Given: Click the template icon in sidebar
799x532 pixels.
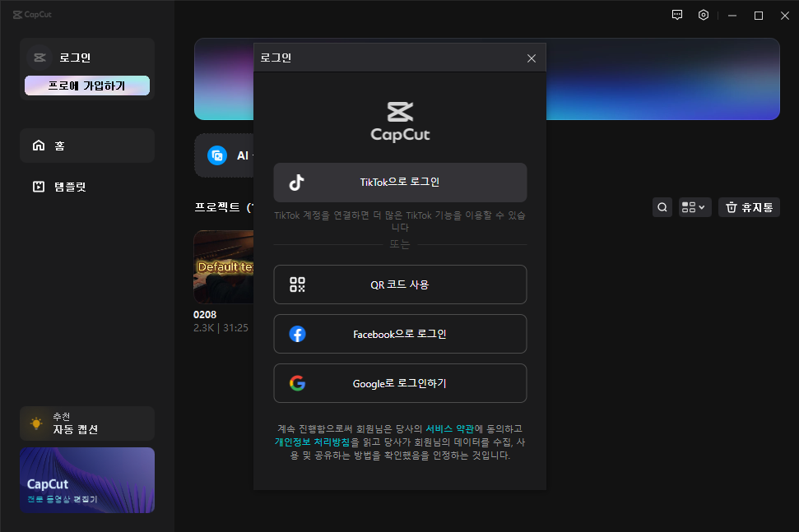Looking at the screenshot, I should [x=39, y=187].
